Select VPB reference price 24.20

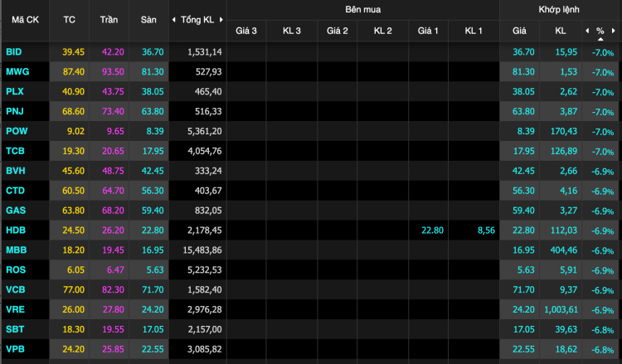pos(73,349)
